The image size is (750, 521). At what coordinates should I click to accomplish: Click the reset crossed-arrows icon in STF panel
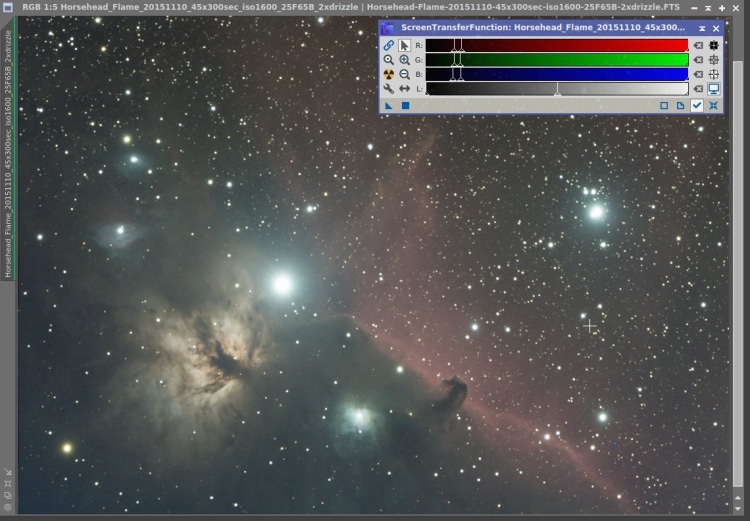click(713, 105)
